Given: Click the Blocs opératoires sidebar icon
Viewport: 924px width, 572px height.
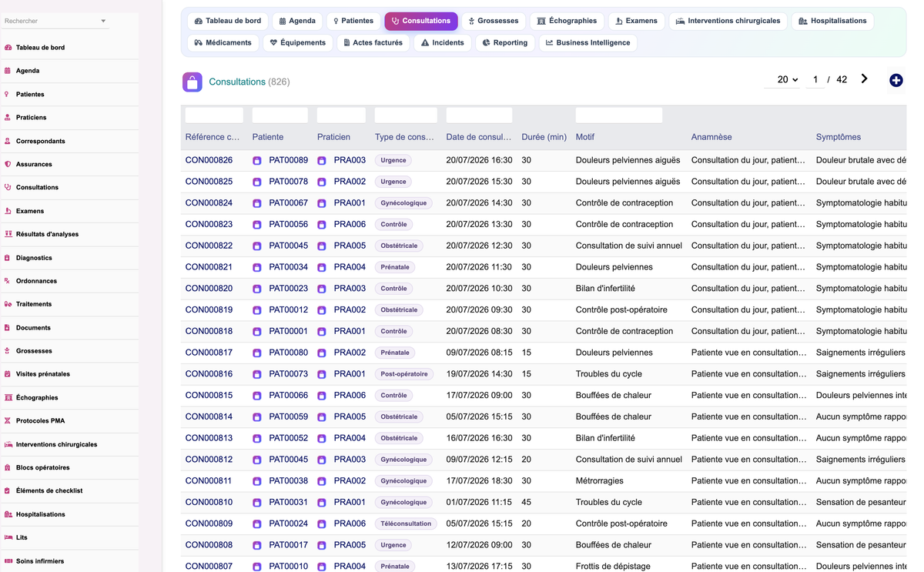Looking at the screenshot, I should tap(8, 467).
